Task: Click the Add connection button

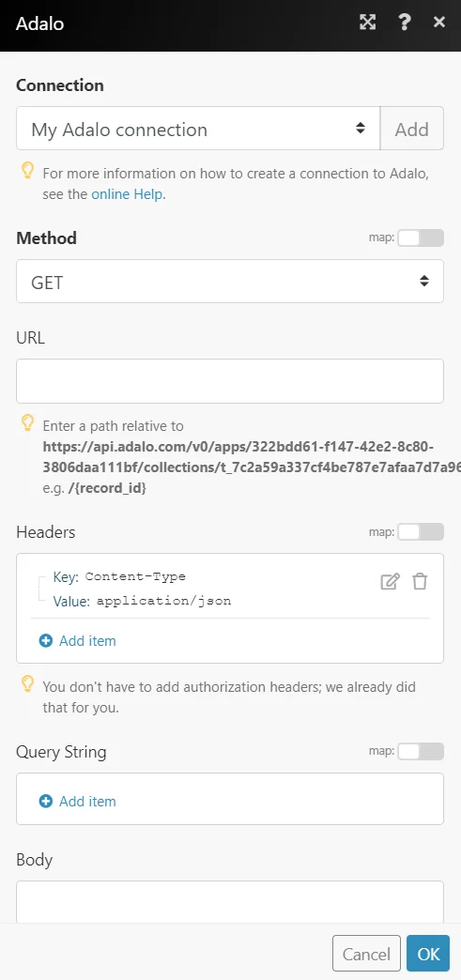Action: coord(411,128)
